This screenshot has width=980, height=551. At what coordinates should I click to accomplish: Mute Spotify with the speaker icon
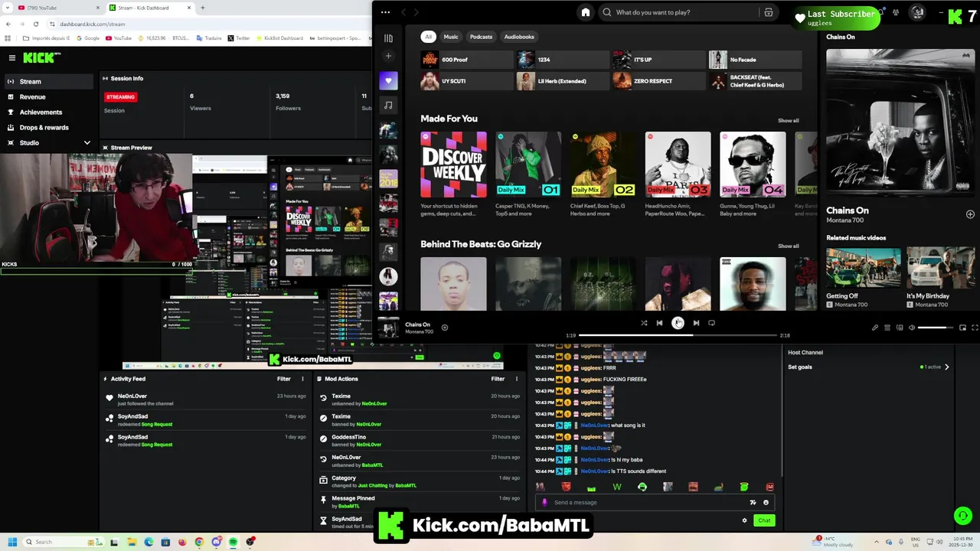[x=911, y=328]
